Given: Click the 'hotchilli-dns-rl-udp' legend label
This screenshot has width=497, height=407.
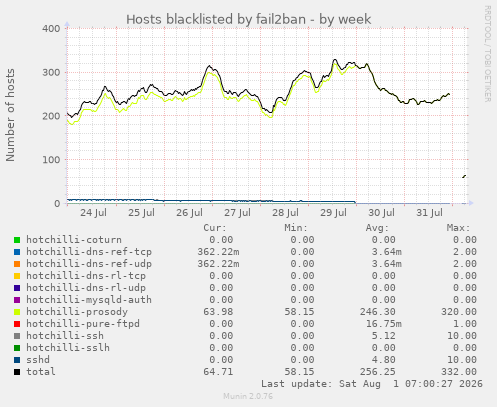Looking at the screenshot, I should click(86, 288).
